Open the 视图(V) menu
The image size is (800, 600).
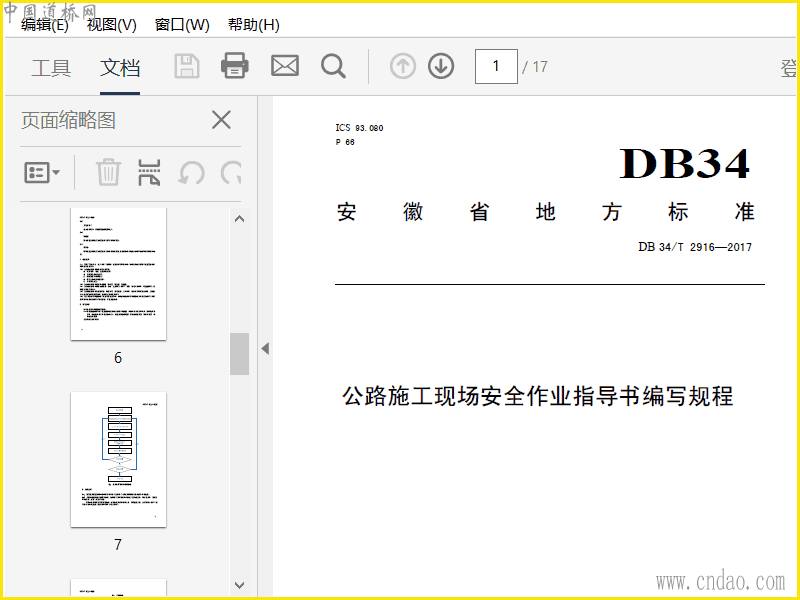pyautogui.click(x=112, y=24)
